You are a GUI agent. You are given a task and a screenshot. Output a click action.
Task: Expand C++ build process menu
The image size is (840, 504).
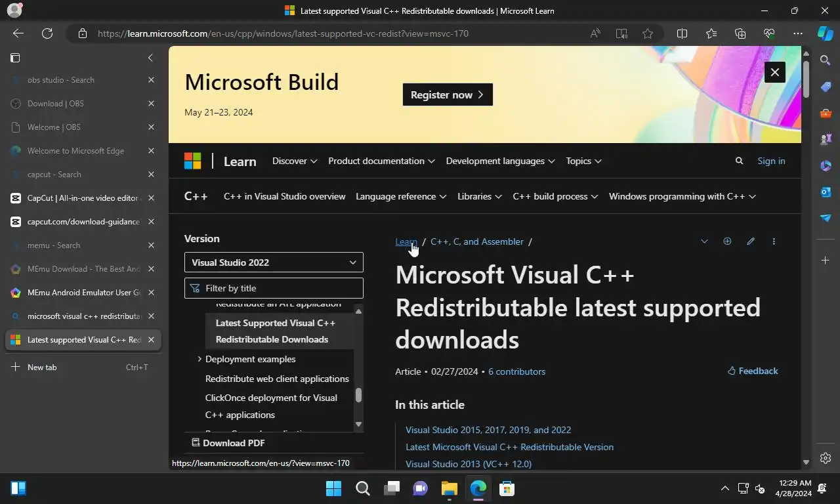pos(555,196)
